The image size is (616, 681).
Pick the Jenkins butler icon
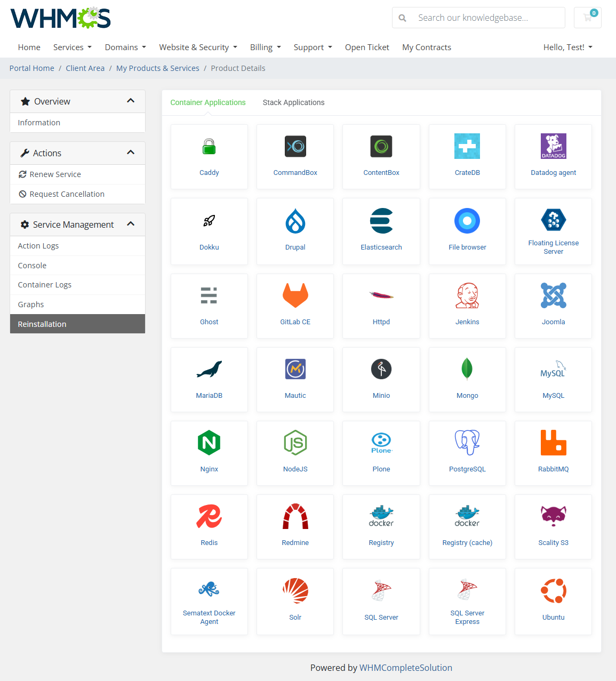click(467, 295)
